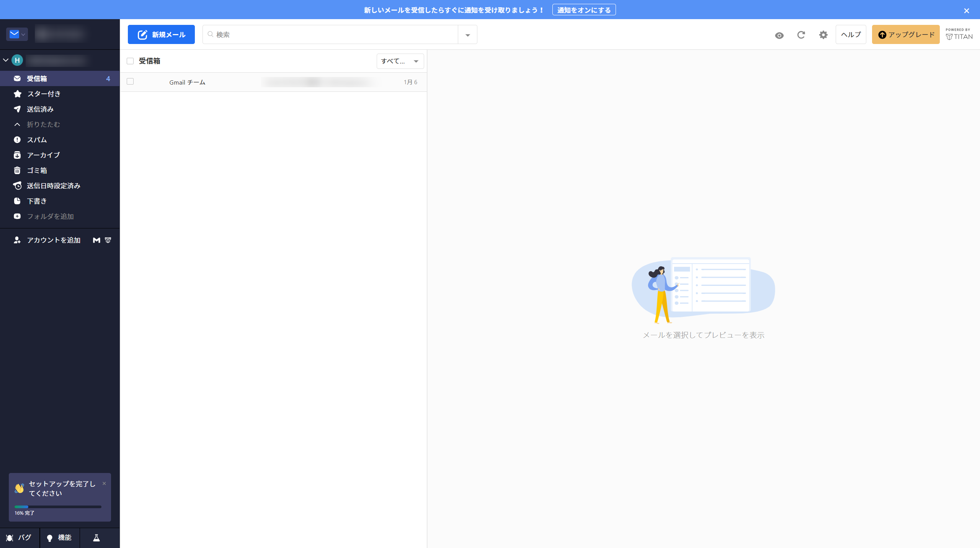Click the setup progress bar
980x548 pixels.
tap(58, 507)
